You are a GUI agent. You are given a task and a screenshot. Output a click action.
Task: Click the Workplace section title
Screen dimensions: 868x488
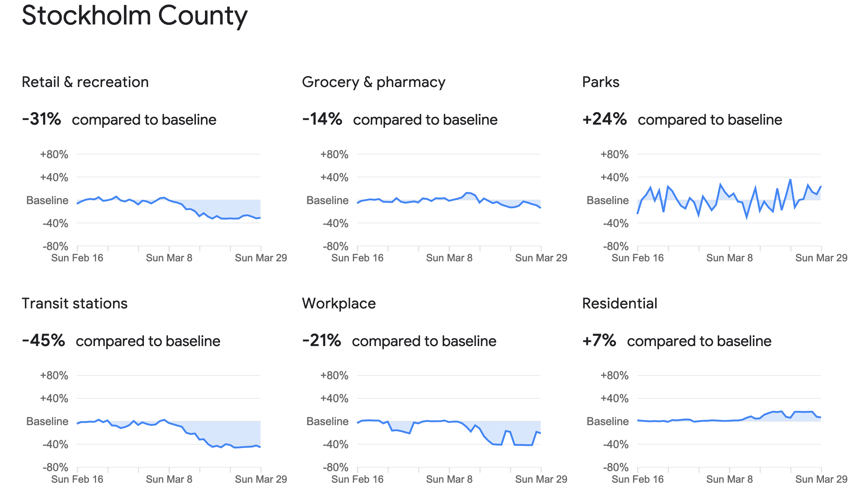(339, 303)
